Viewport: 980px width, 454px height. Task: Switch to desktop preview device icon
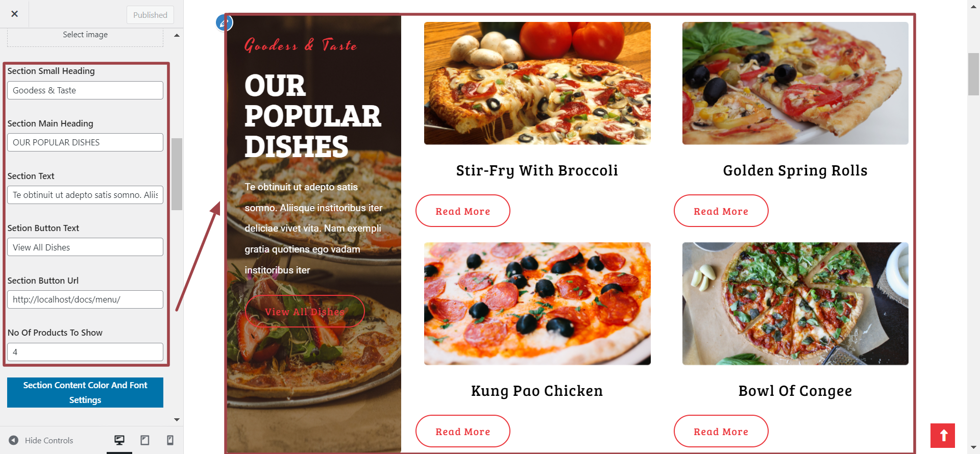119,440
